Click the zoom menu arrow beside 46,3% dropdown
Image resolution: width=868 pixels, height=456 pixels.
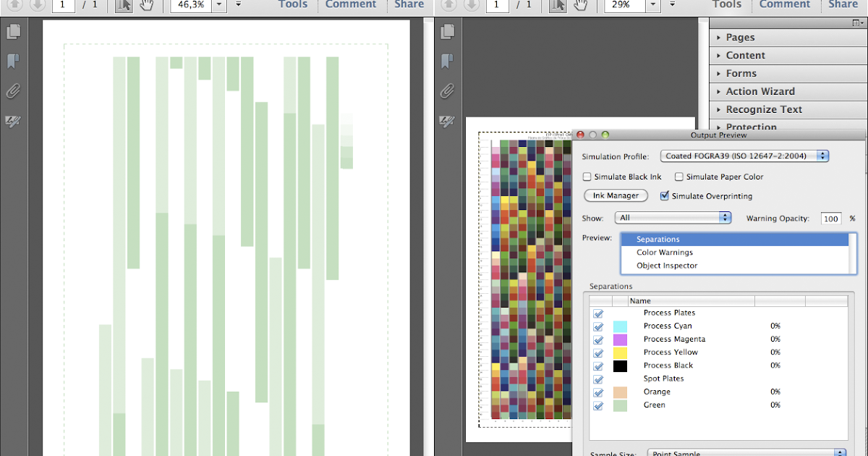click(x=239, y=4)
